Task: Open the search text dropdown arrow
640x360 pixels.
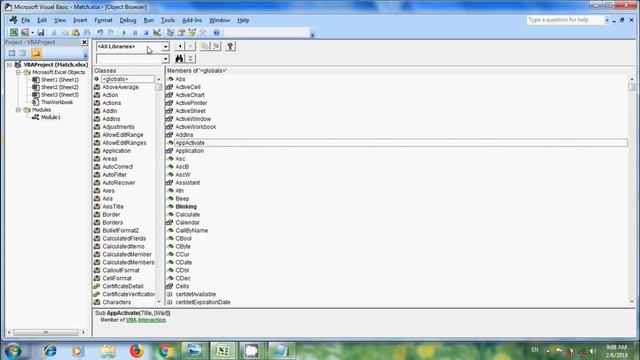Action: [x=165, y=59]
